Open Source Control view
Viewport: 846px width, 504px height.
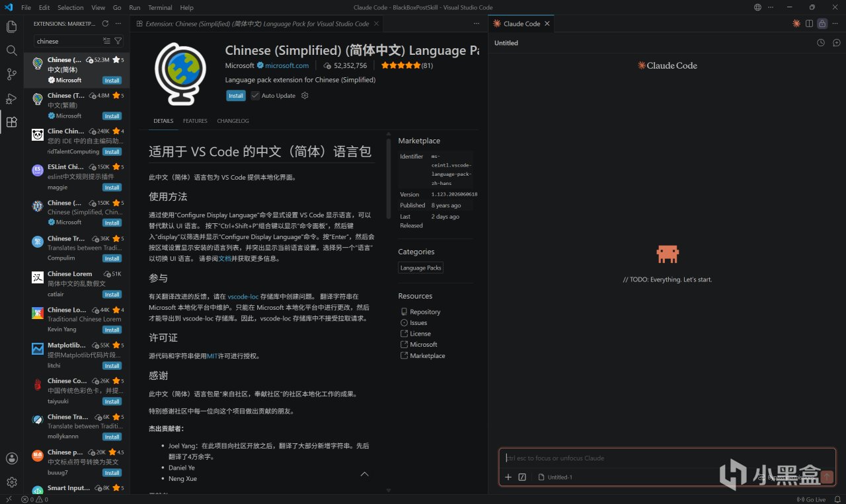[11, 74]
